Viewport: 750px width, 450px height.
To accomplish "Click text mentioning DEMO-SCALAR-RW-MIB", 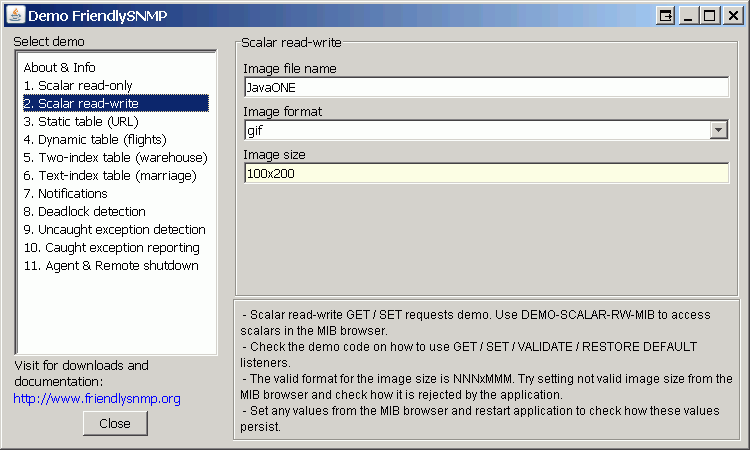I will (x=475, y=323).
